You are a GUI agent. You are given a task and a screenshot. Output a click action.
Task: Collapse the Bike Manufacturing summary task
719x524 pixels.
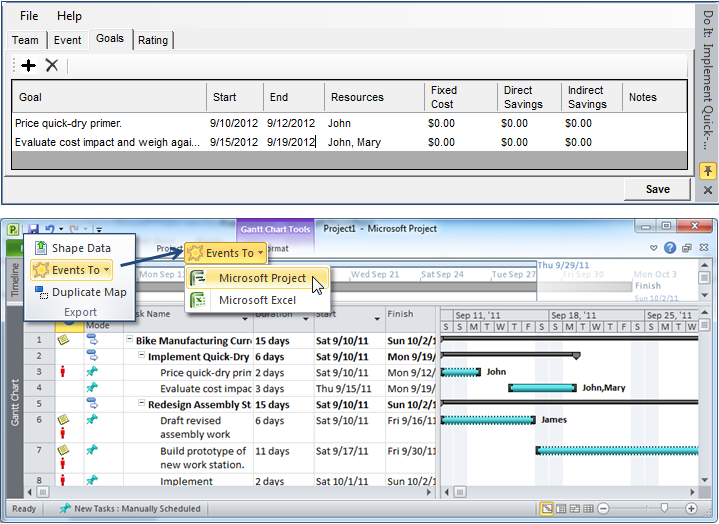click(129, 339)
